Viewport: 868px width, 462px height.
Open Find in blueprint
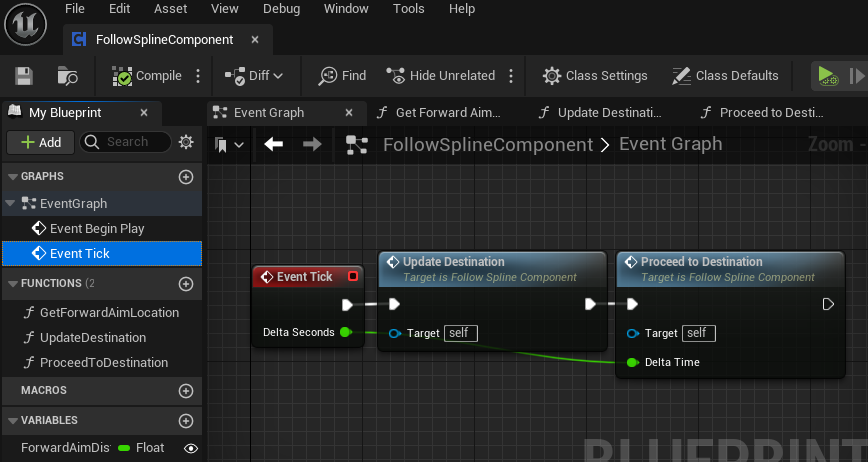click(342, 76)
